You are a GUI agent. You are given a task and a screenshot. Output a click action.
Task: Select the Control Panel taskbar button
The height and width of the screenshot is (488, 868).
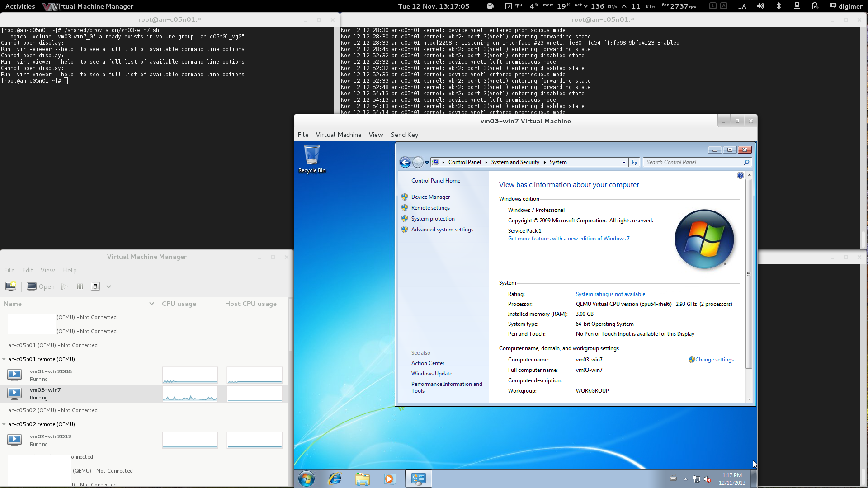[x=418, y=479]
